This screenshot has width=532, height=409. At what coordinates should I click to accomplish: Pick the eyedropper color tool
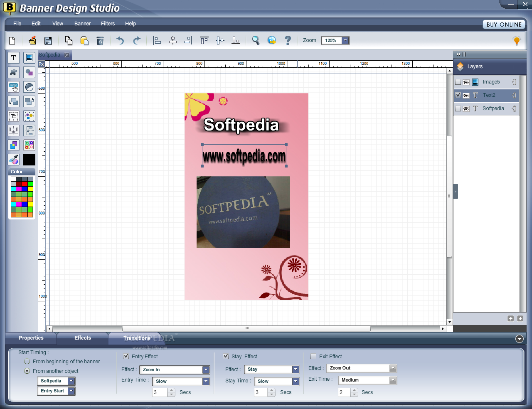click(x=13, y=160)
